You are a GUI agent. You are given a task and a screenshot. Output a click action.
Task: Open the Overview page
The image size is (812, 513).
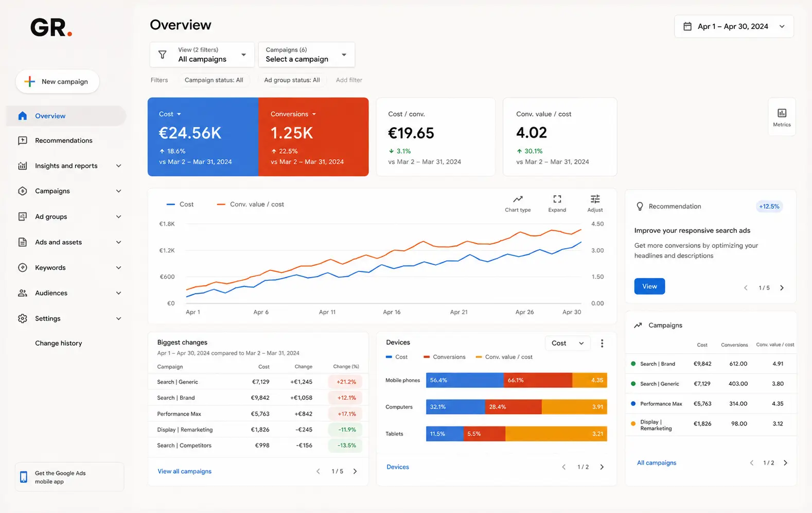[x=66, y=116]
